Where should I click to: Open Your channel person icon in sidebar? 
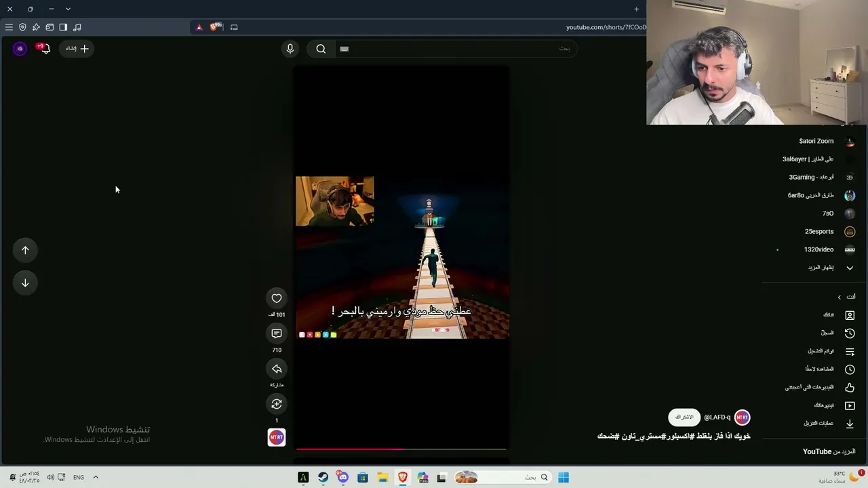850,314
